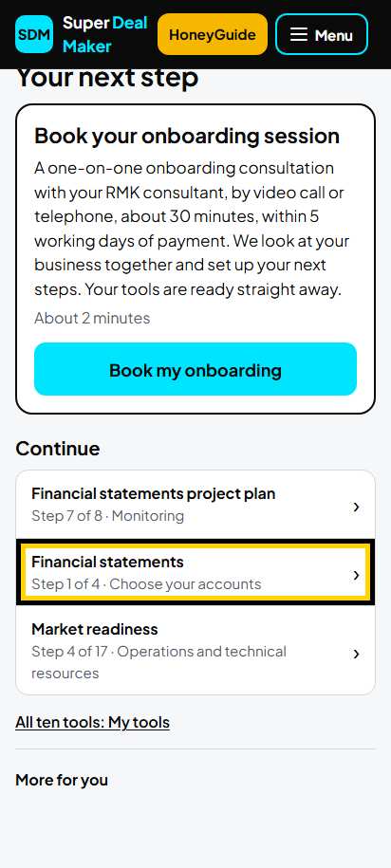Click the onboarding consultation description paragraph

[x=192, y=229]
